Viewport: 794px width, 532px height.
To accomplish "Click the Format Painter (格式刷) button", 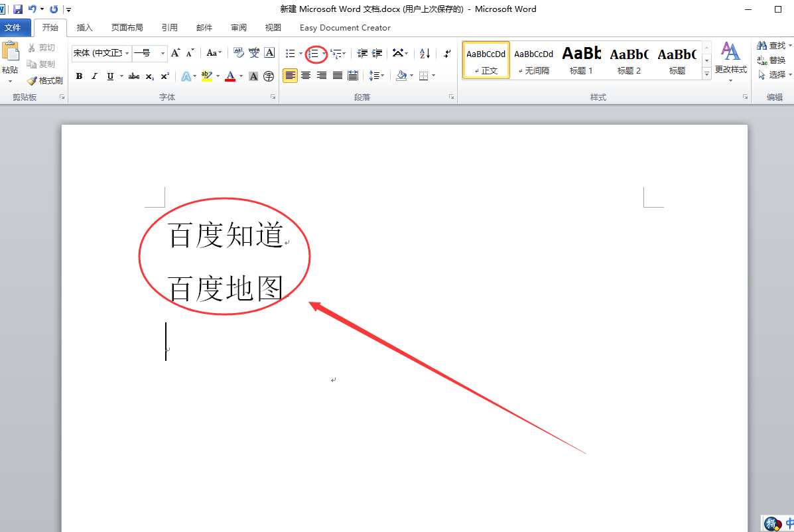I will tap(45, 80).
